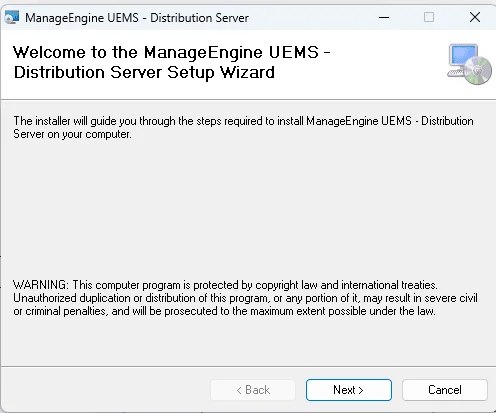Viewport: 496px width, 413px height.
Task: Cancel the setup wizard
Action: click(x=445, y=390)
